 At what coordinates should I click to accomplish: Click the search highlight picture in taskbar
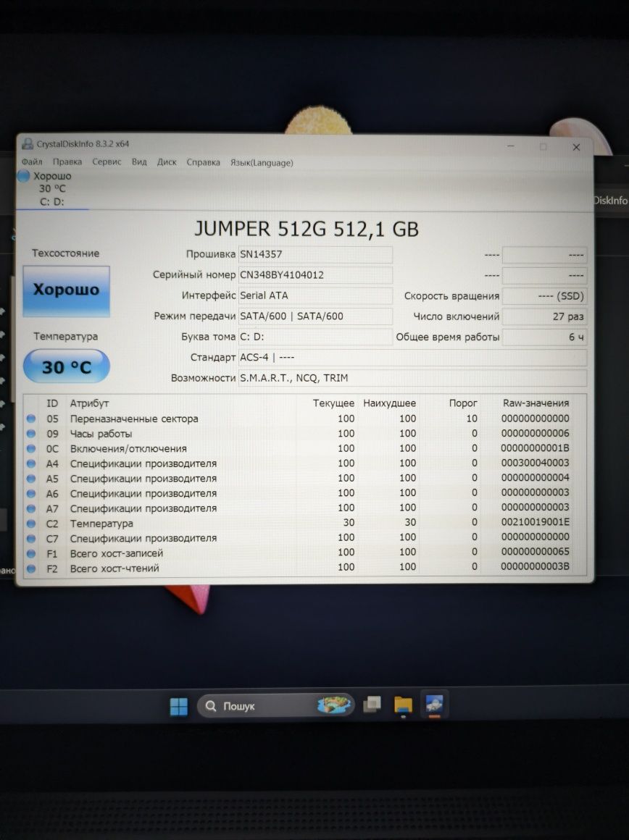click(x=333, y=705)
